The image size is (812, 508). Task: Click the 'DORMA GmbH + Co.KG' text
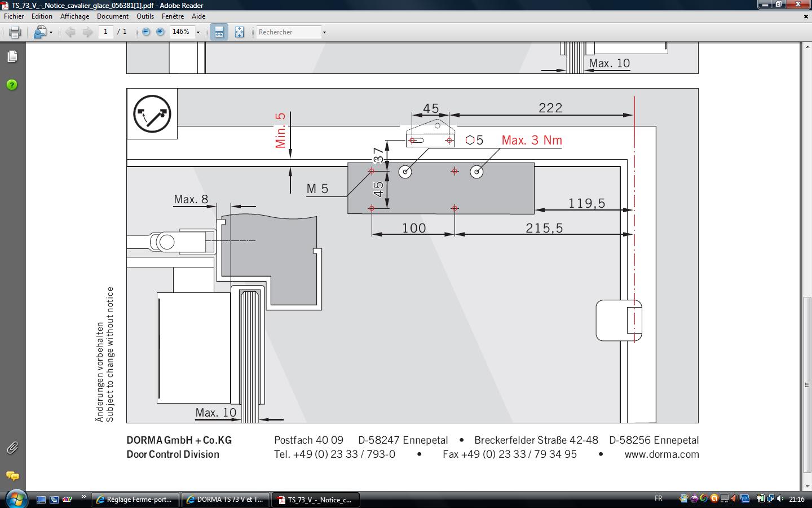pos(179,440)
